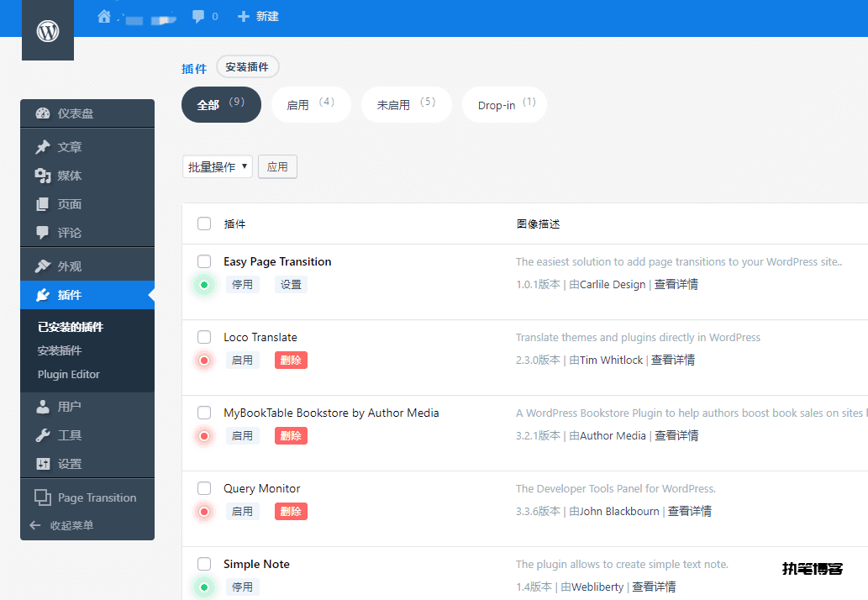Screen dimensions: 868x600
Task: Go to site home icon
Action: 104,17
